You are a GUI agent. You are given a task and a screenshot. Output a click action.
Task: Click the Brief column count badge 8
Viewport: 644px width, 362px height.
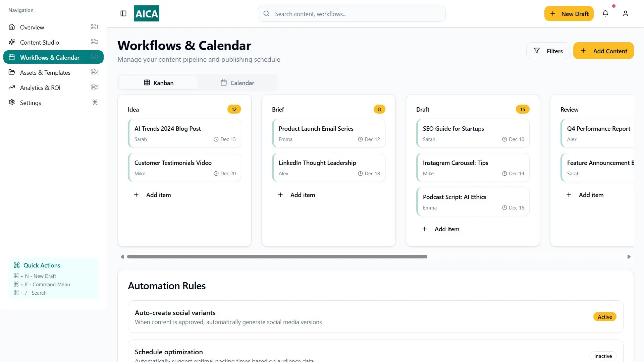[379, 109]
